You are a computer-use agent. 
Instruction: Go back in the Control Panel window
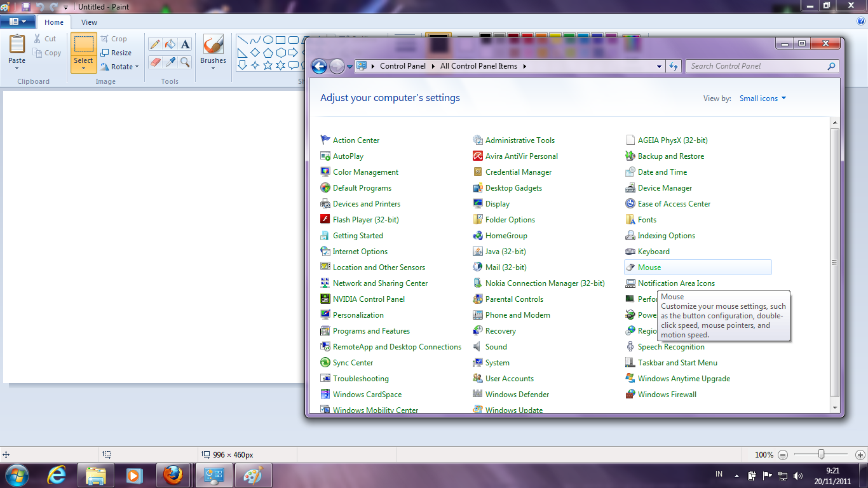(320, 66)
